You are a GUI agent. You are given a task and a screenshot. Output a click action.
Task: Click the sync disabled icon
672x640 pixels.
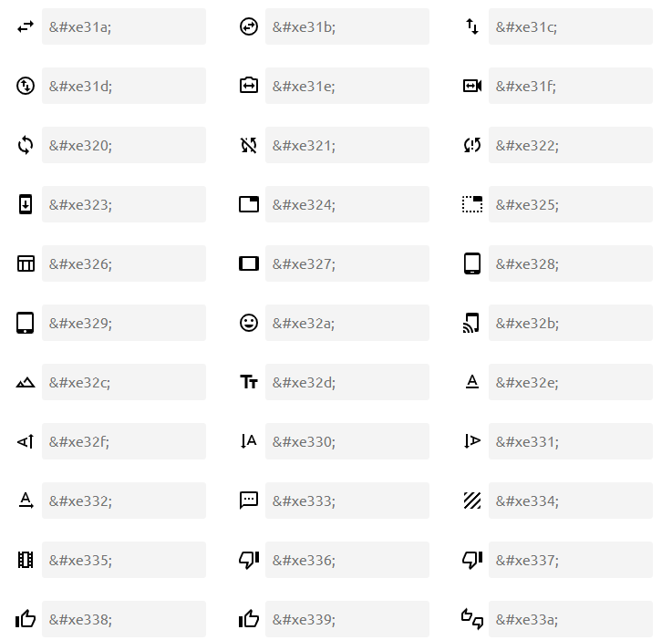pyautogui.click(x=249, y=145)
